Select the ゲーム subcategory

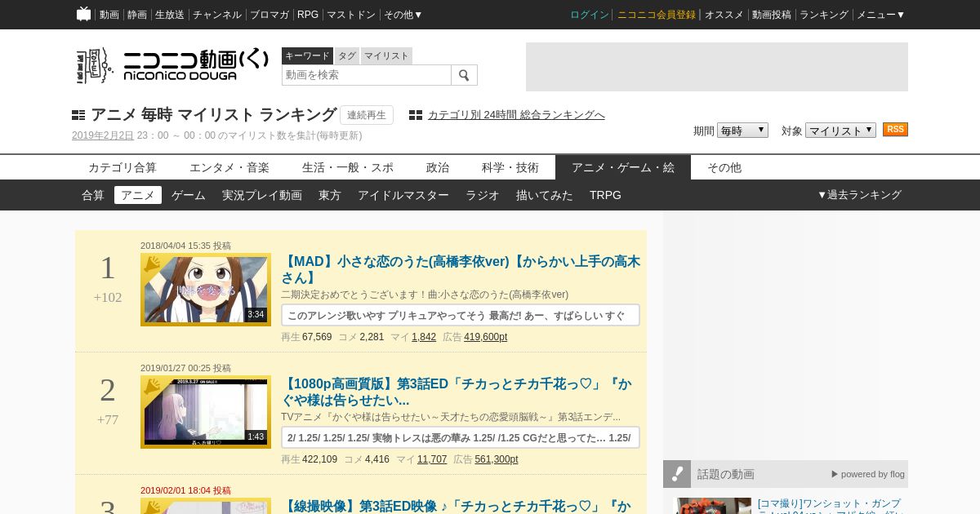[x=189, y=195]
